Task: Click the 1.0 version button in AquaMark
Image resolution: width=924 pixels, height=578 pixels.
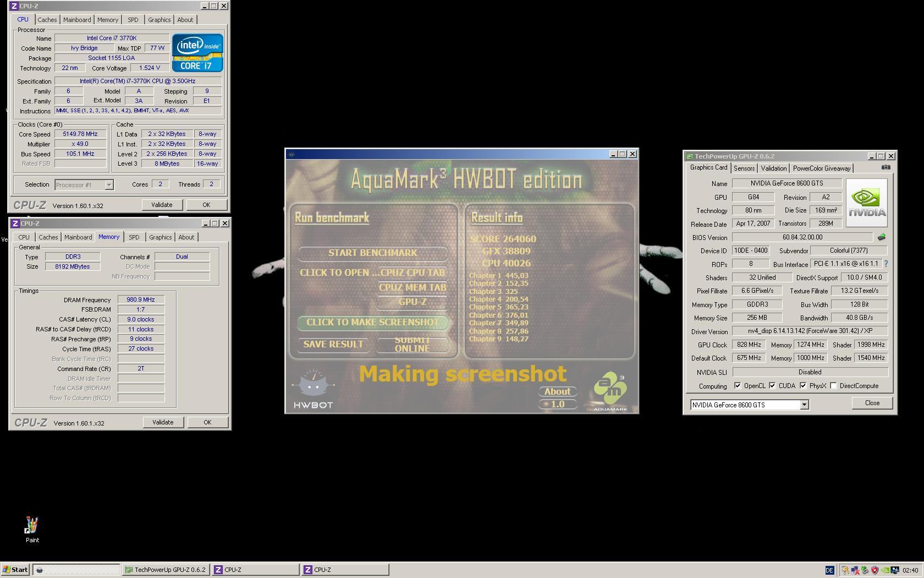Action: click(x=557, y=404)
